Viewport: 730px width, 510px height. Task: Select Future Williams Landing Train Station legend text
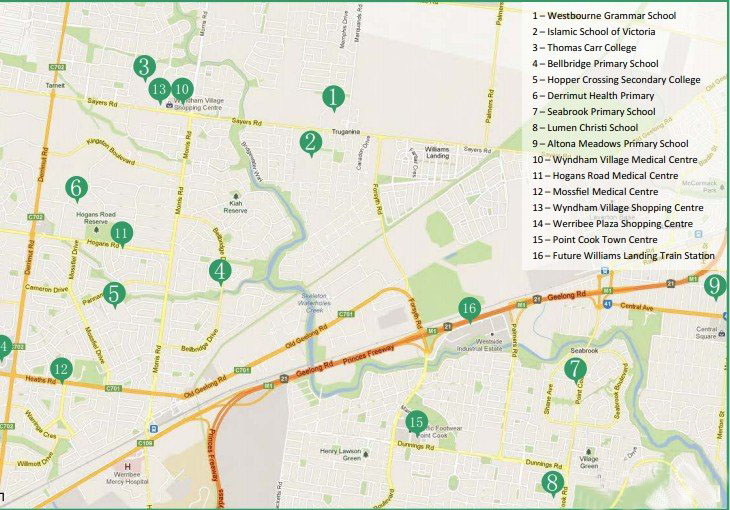pyautogui.click(x=623, y=256)
